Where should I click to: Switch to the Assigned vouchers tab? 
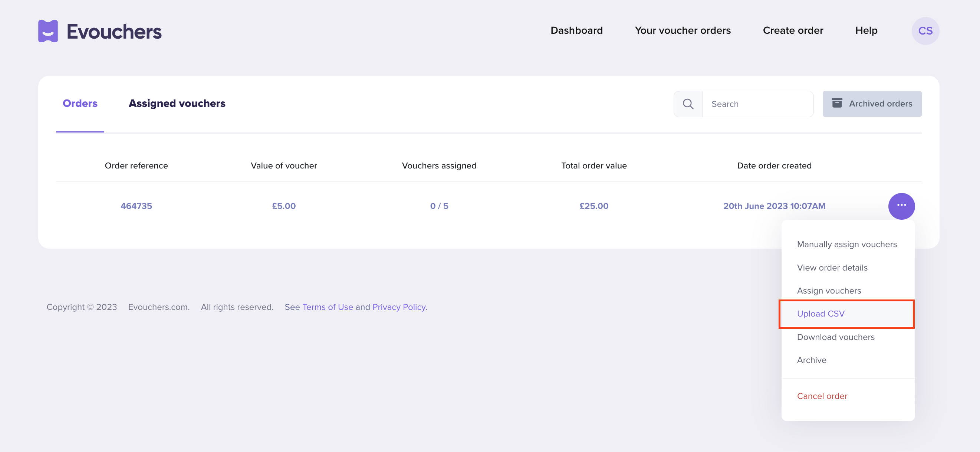pyautogui.click(x=177, y=103)
